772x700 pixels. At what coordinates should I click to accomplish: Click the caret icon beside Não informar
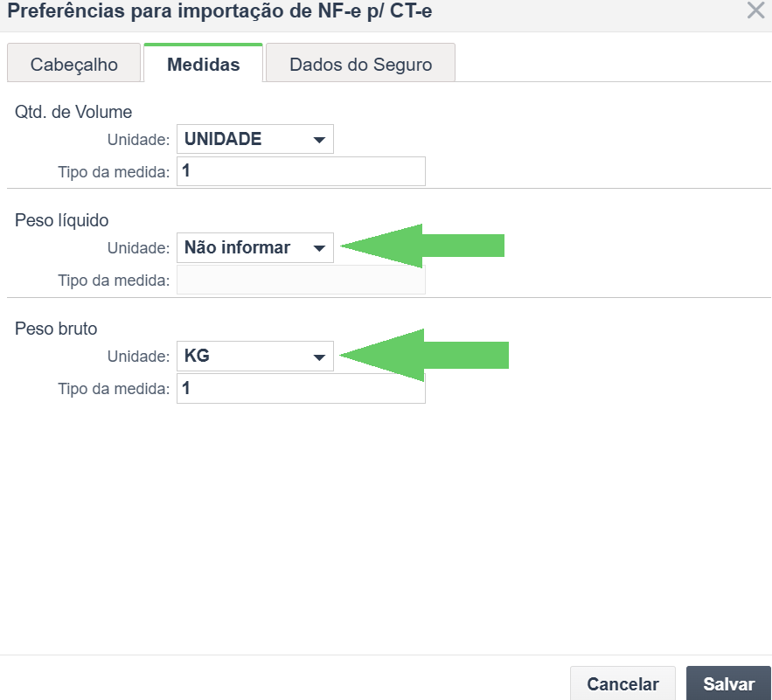(319, 248)
